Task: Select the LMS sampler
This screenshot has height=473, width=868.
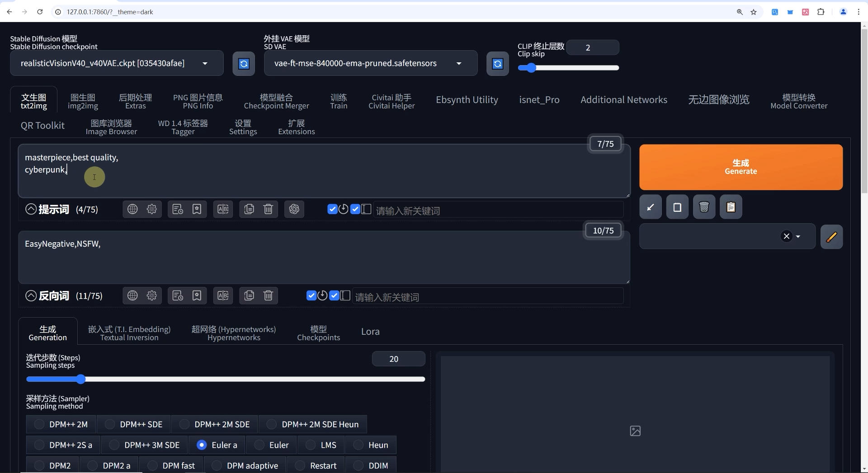Action: coord(321,445)
